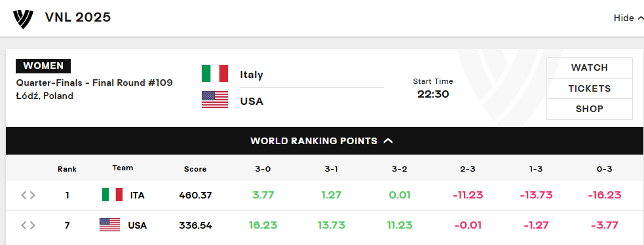Click the arrows icon on ITA row
644x245 pixels.
[x=28, y=195]
